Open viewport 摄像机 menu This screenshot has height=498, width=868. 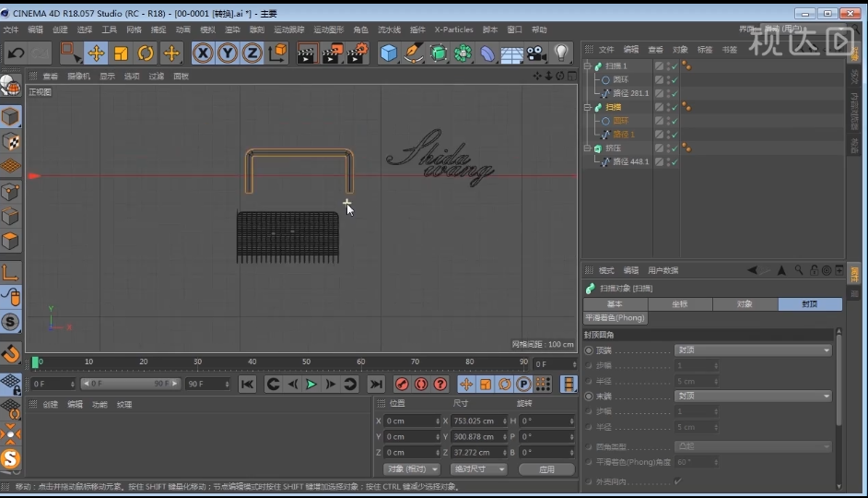point(78,76)
